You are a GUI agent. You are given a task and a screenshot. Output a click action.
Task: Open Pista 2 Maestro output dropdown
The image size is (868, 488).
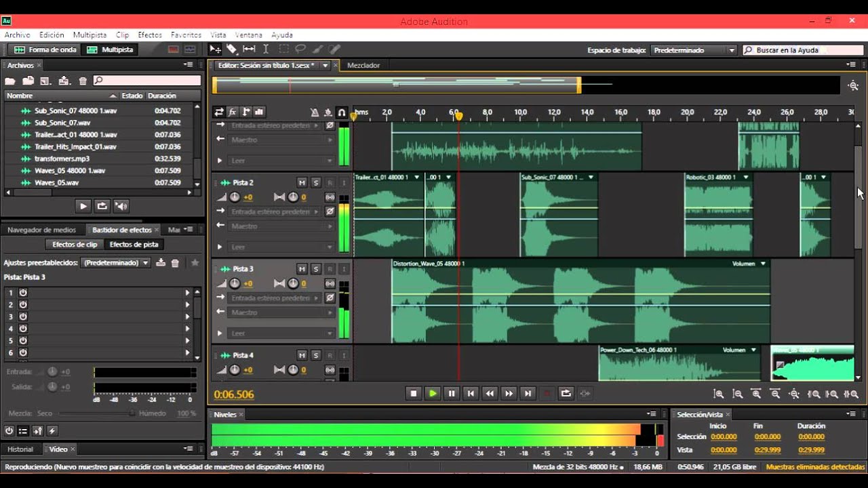point(281,226)
